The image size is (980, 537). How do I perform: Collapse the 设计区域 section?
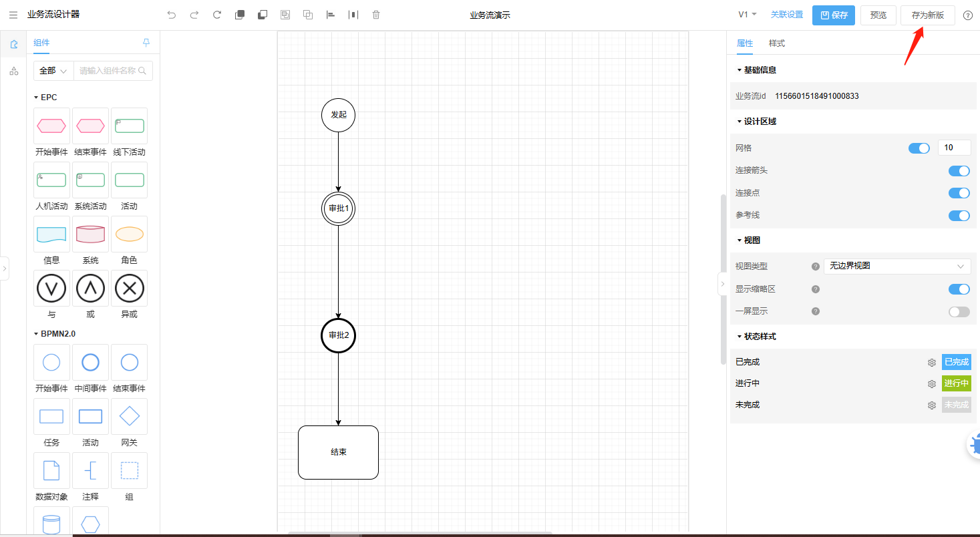739,122
